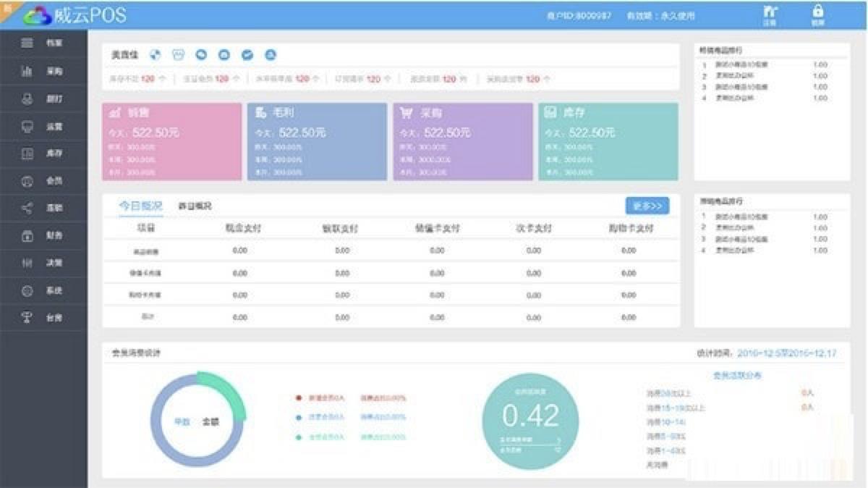
Task: Open the 采购 bar-chart icon in sidebar
Action: pos(27,71)
